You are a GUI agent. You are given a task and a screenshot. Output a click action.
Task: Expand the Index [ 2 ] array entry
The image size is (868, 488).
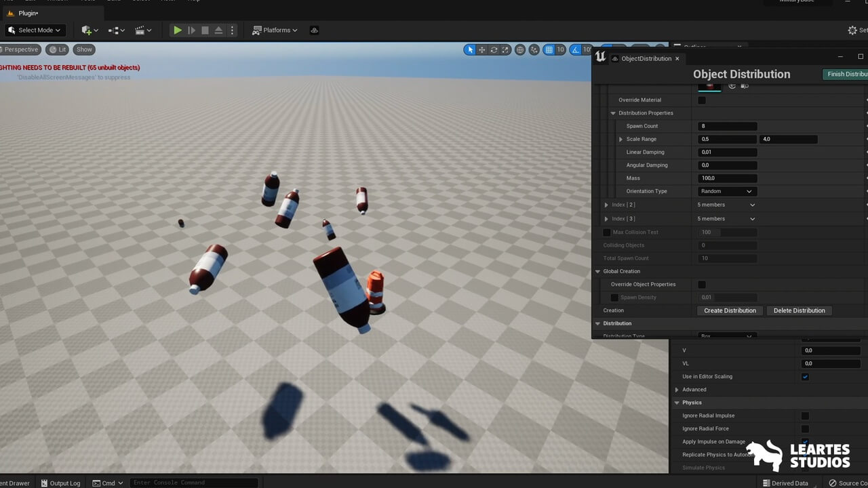pos(606,205)
